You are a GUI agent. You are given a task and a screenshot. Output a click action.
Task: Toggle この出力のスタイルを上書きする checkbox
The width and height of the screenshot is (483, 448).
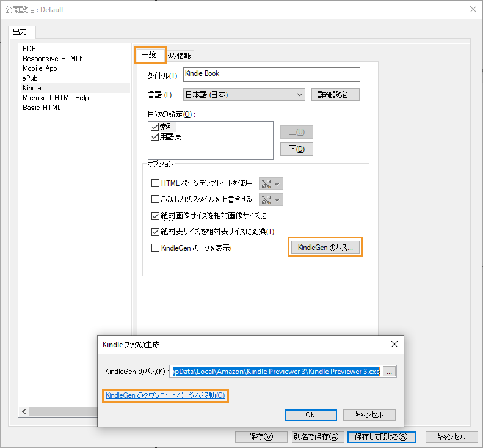(x=155, y=199)
